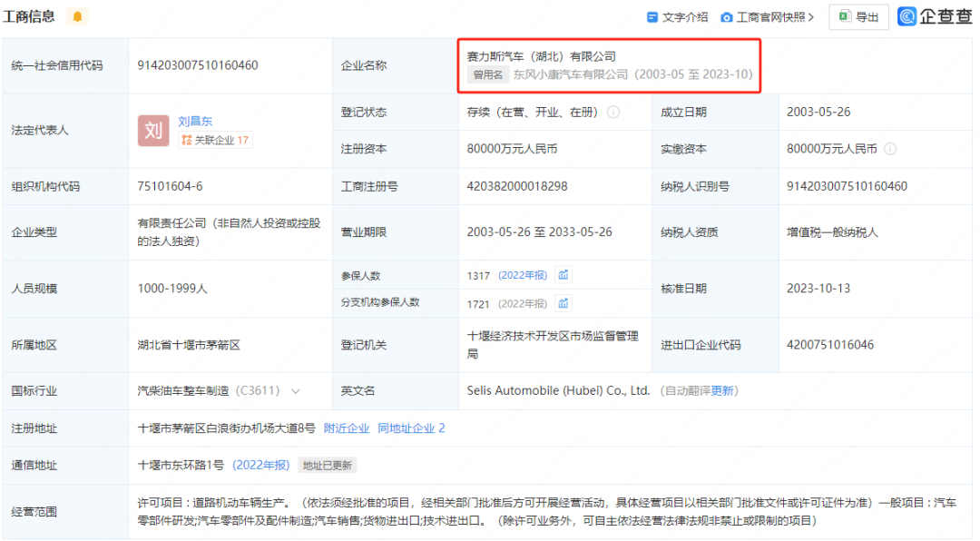Image resolution: width=980 pixels, height=541 pixels.
Task: Open the 企查查 logo icon
Action: 906,16
